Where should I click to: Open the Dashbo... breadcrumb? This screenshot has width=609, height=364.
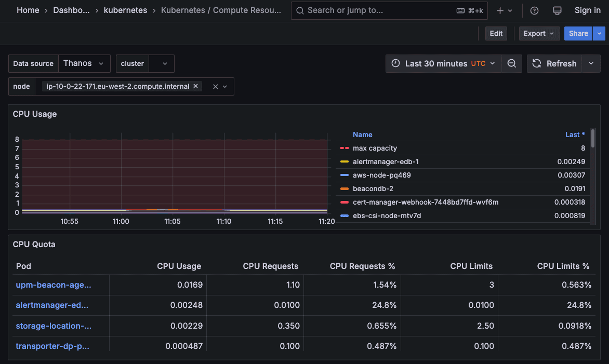point(71,10)
